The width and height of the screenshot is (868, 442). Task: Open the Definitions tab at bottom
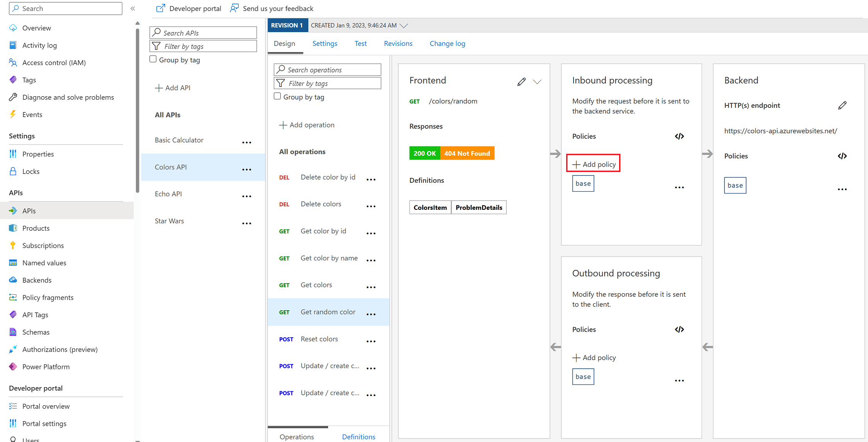pos(358,437)
